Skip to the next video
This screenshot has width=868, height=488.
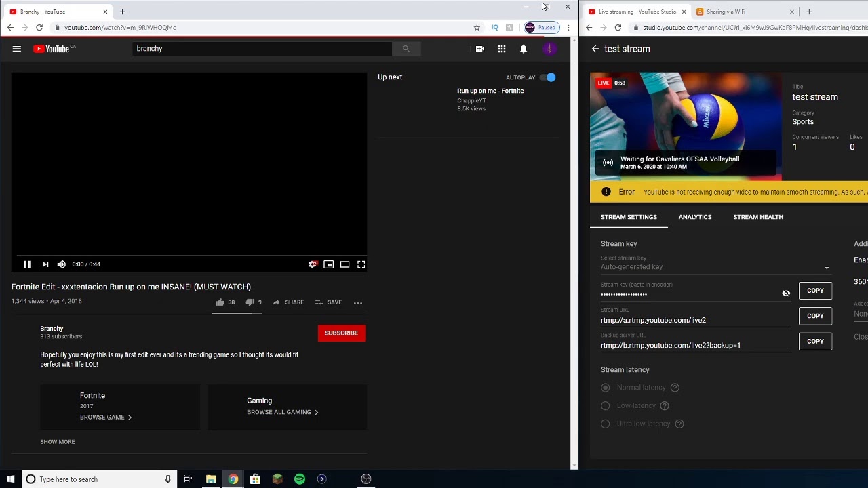[x=45, y=264]
